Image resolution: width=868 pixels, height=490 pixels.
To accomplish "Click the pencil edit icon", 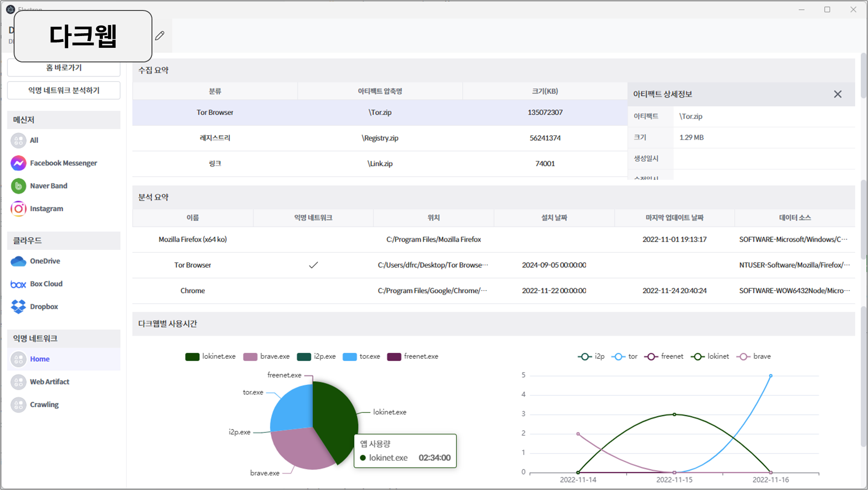I will pos(160,36).
